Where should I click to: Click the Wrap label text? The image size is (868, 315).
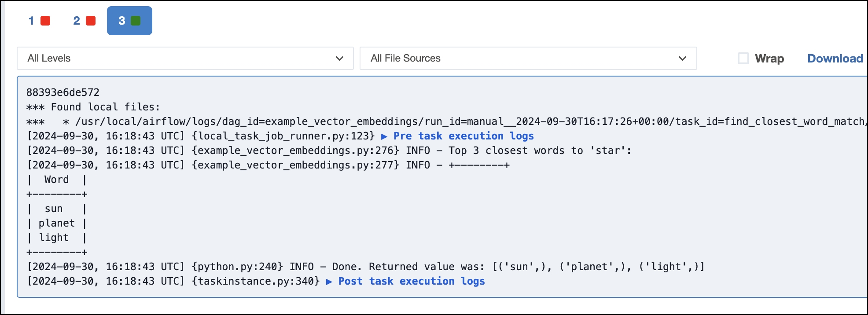coord(769,59)
